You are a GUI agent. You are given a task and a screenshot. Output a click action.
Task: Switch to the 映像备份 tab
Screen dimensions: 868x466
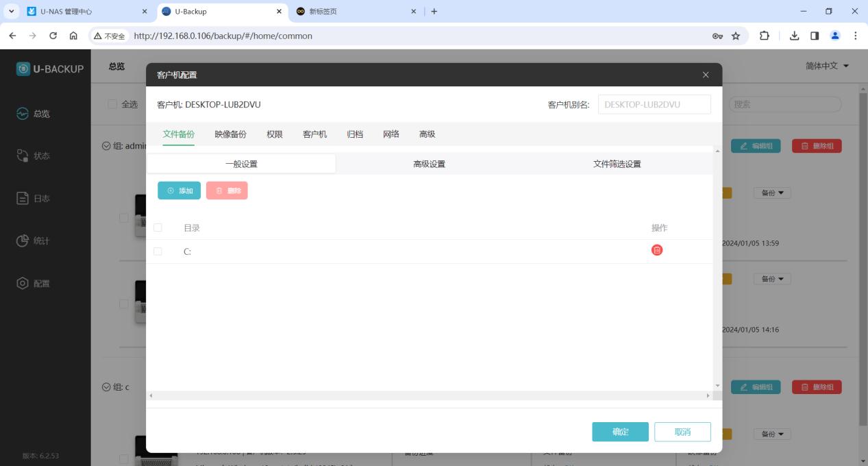230,134
